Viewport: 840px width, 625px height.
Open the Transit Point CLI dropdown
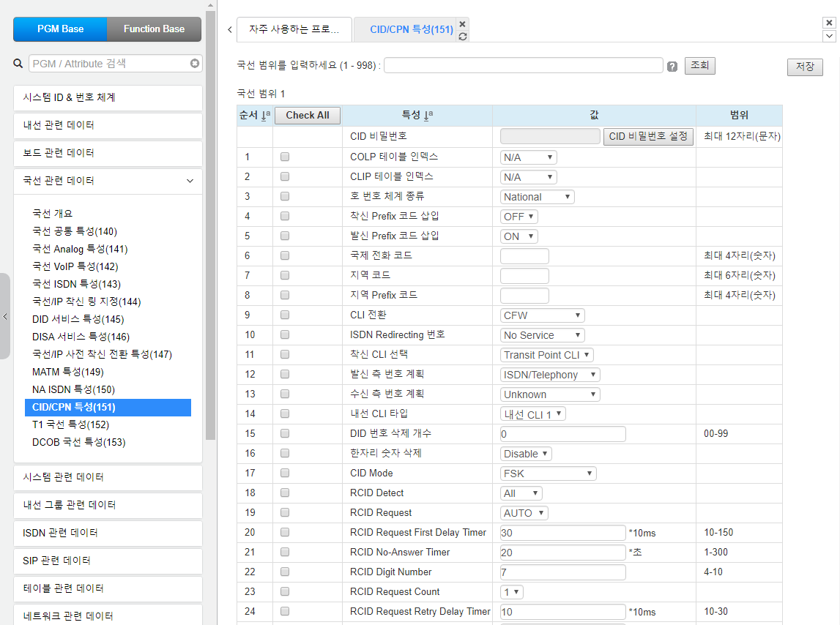pyautogui.click(x=546, y=355)
